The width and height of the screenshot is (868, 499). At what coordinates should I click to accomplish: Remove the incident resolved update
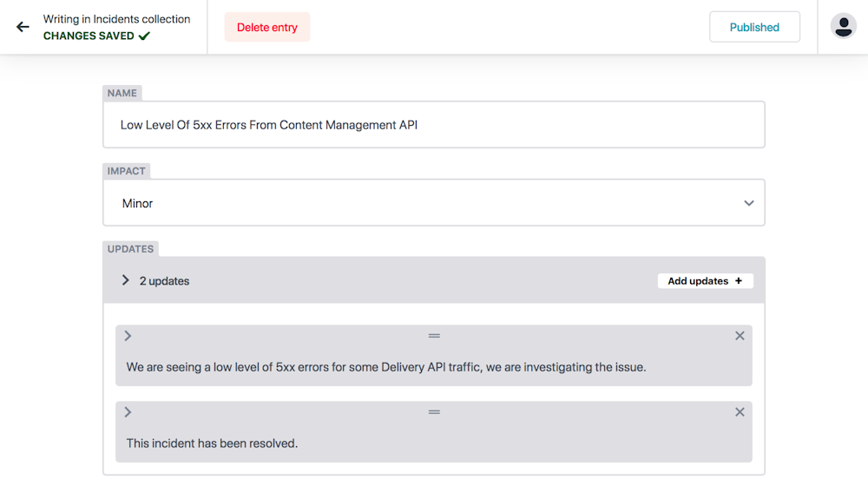click(740, 412)
